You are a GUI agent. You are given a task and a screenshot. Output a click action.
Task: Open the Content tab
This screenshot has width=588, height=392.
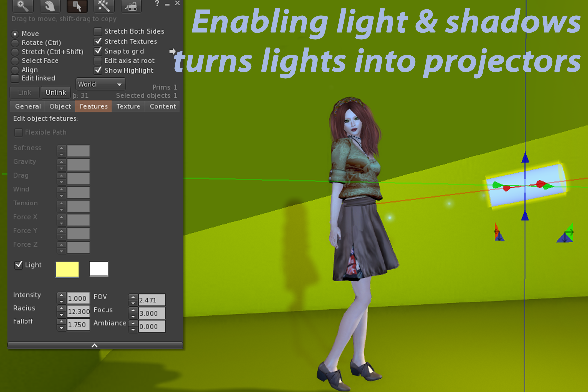pyautogui.click(x=162, y=106)
